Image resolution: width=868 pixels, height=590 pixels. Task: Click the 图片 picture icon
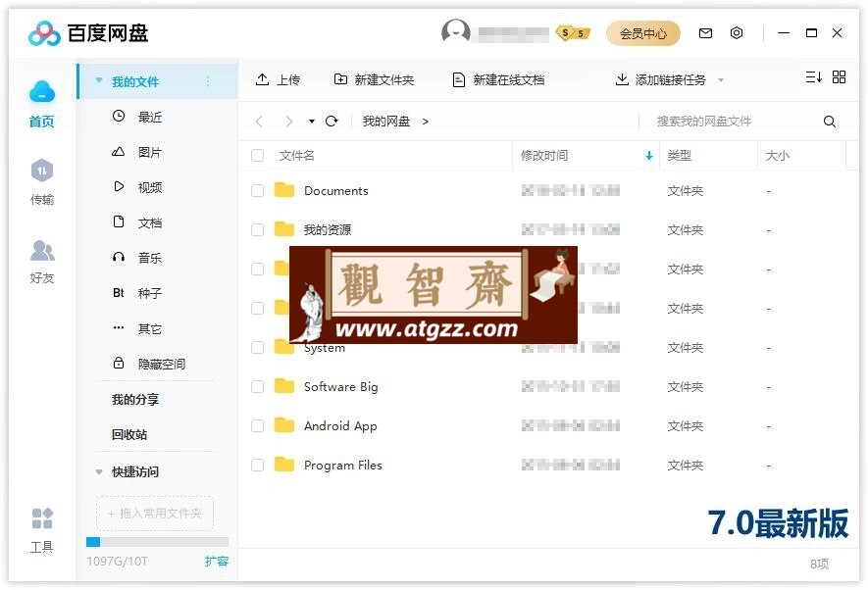pos(119,152)
